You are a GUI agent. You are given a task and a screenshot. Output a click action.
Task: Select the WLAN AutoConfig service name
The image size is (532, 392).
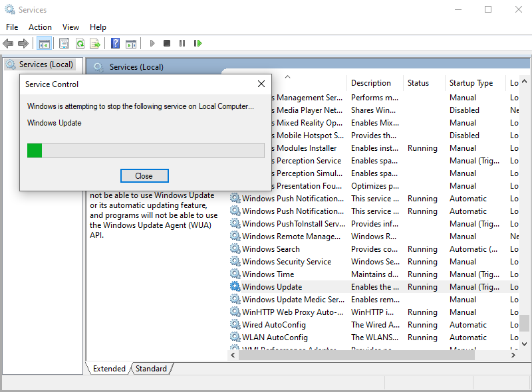coord(275,337)
